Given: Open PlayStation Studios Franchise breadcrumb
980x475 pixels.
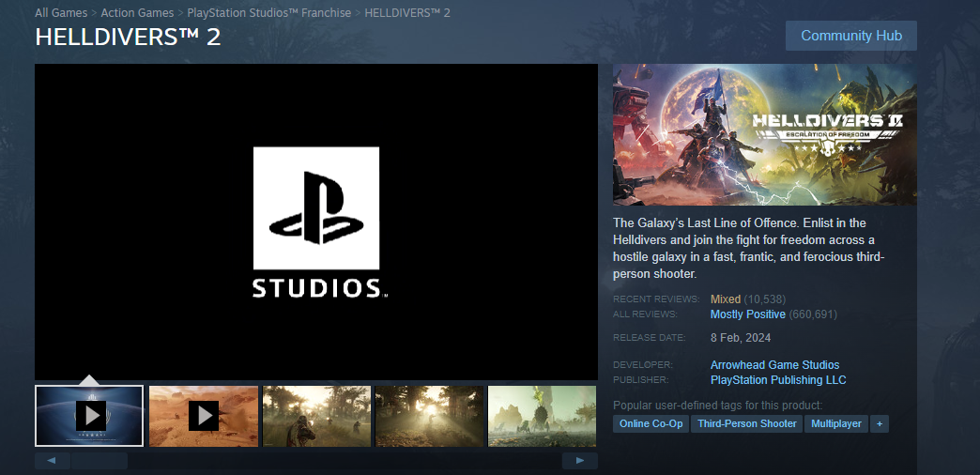Looking at the screenshot, I should (x=269, y=12).
